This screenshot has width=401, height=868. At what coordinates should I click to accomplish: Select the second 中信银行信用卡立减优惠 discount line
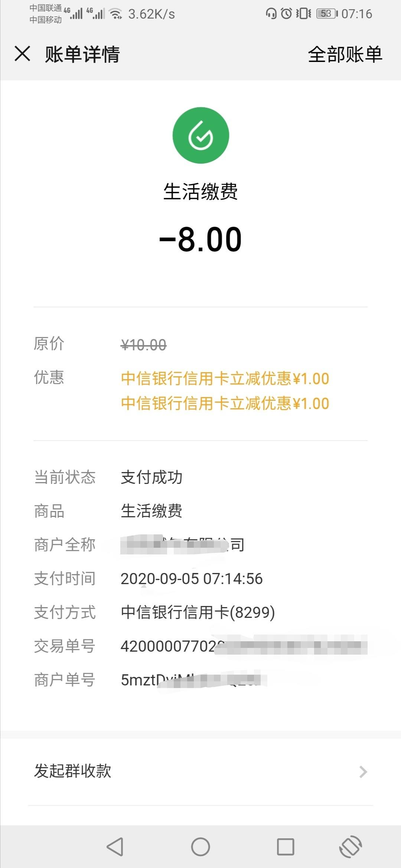pyautogui.click(x=225, y=403)
